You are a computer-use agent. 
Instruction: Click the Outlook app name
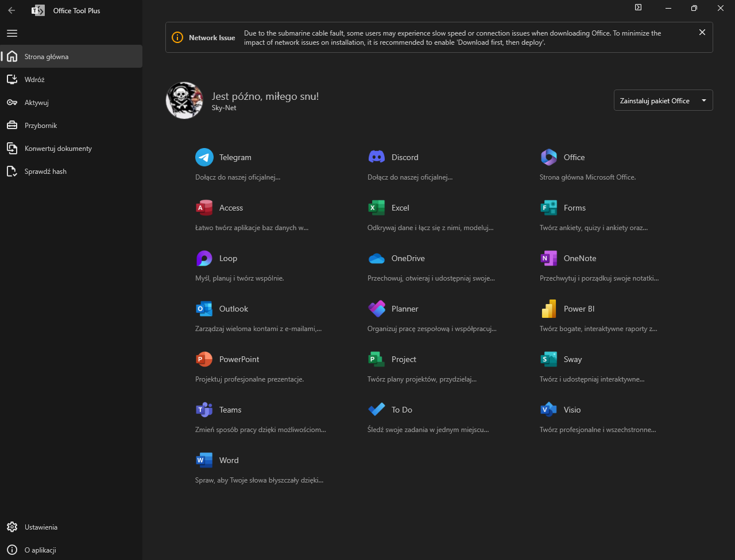(234, 309)
